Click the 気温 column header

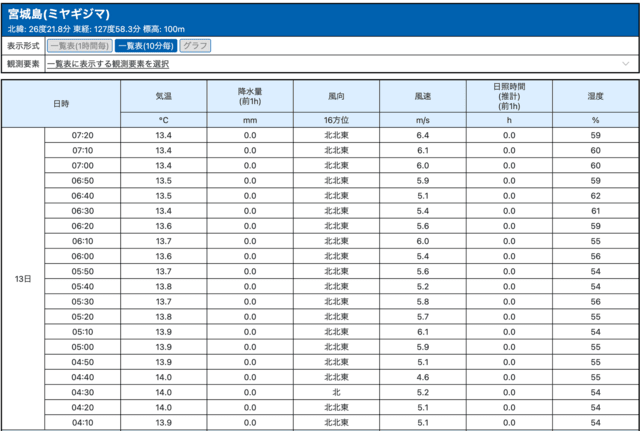click(x=163, y=96)
